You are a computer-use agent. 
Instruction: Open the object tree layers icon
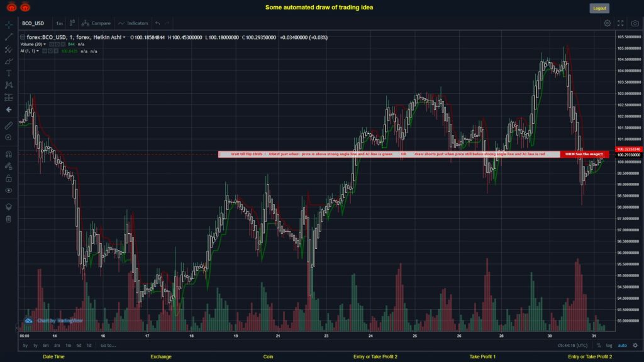pyautogui.click(x=9, y=206)
